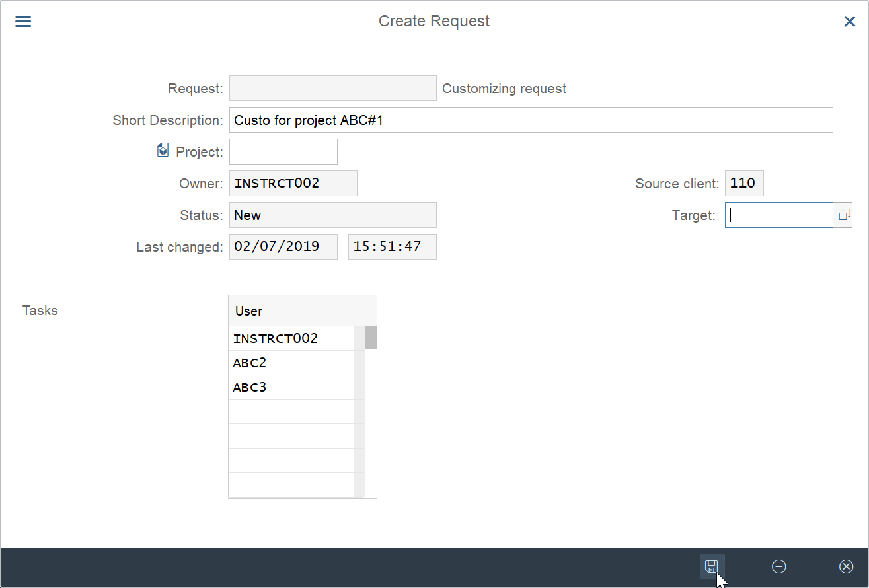Screen dimensions: 869x588
Task: Click the Project input field
Action: 283,151
